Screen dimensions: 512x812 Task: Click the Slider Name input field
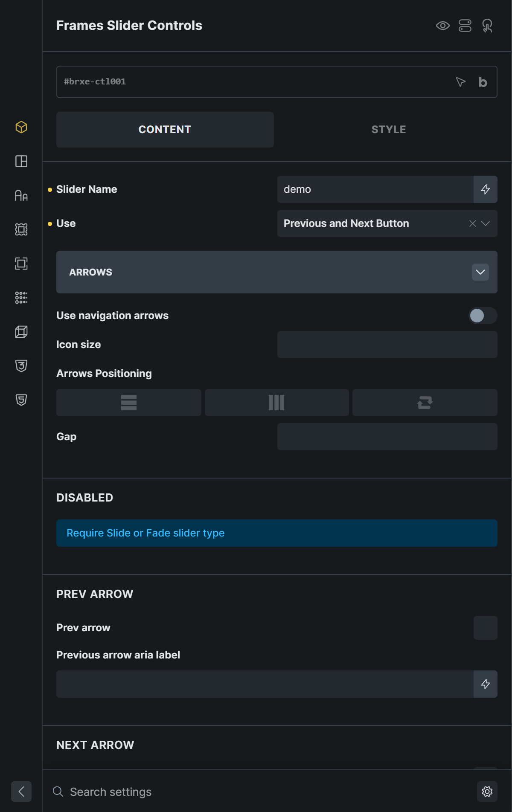coord(375,189)
